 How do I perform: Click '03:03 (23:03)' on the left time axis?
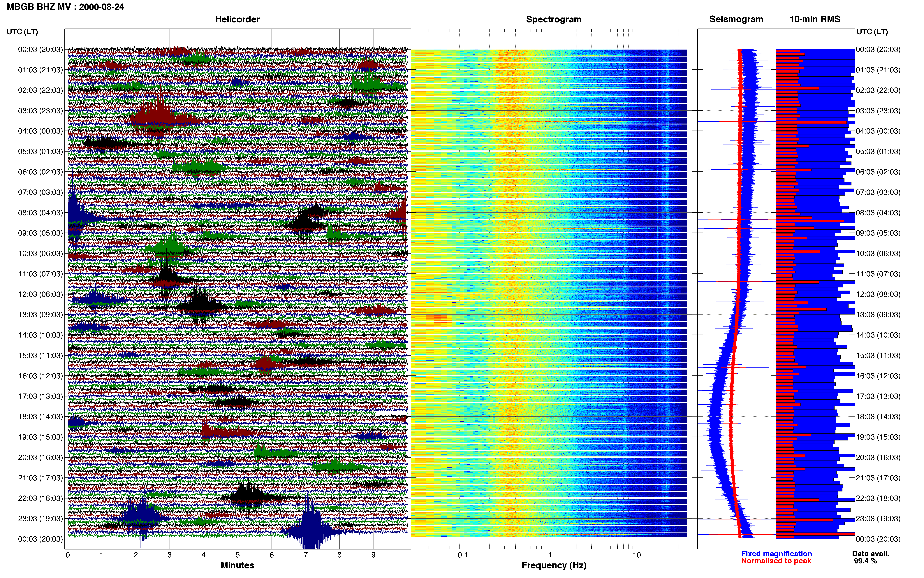40,111
